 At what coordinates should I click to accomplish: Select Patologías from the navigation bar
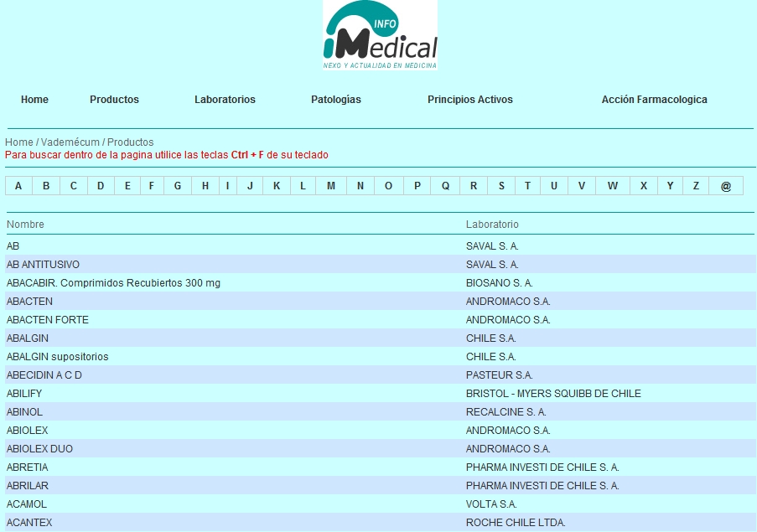click(334, 99)
